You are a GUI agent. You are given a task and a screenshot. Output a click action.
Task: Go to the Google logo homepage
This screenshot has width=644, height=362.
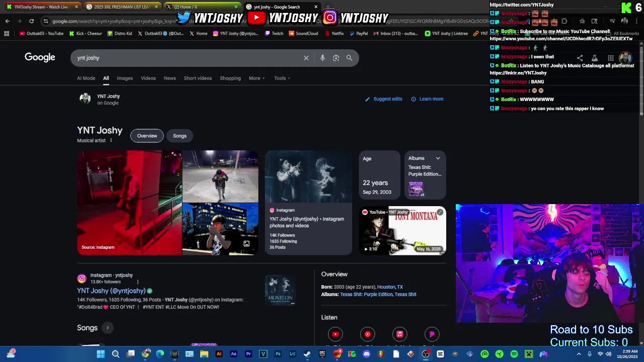coord(40,57)
